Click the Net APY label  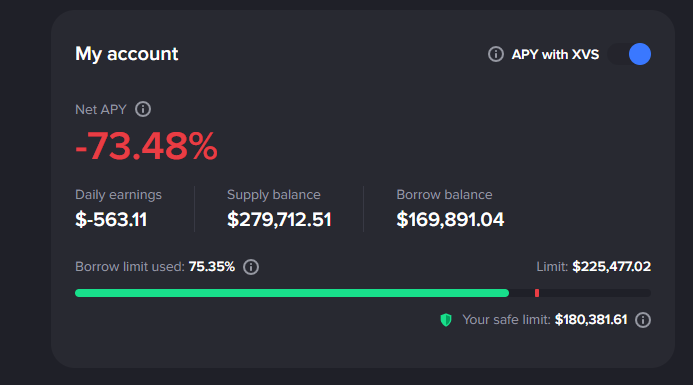click(101, 109)
